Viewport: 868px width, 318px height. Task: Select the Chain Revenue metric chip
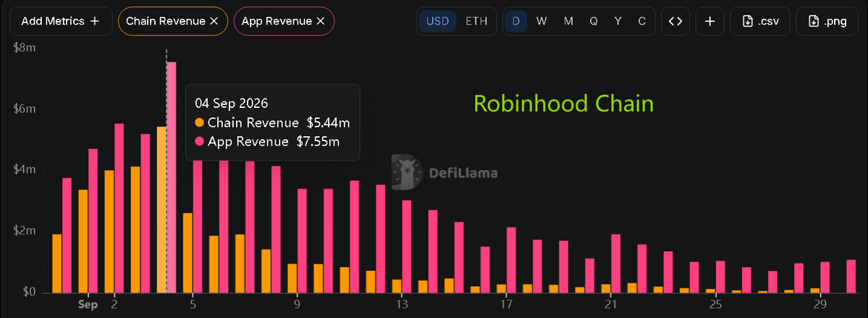click(173, 21)
